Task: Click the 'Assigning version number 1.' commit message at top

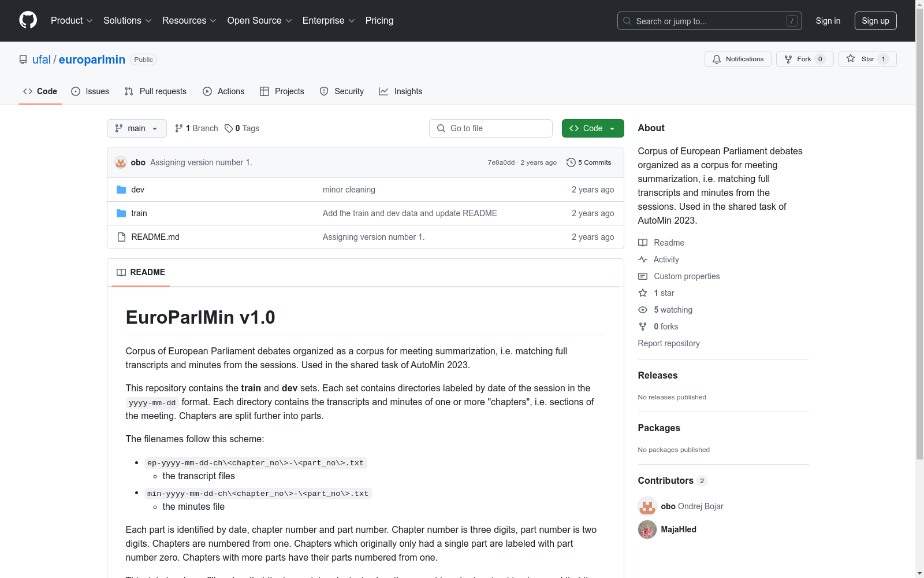Action: [x=201, y=162]
